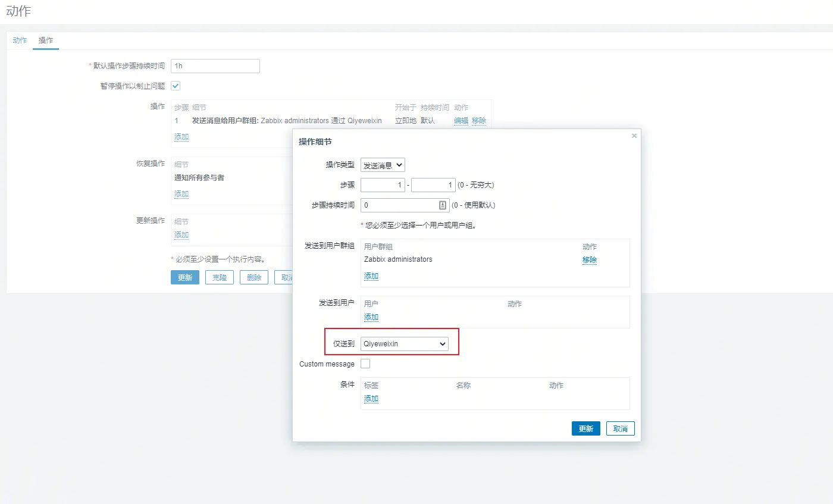Click 编辑 link for step 1
Image resolution: width=833 pixels, height=504 pixels.
461,120
